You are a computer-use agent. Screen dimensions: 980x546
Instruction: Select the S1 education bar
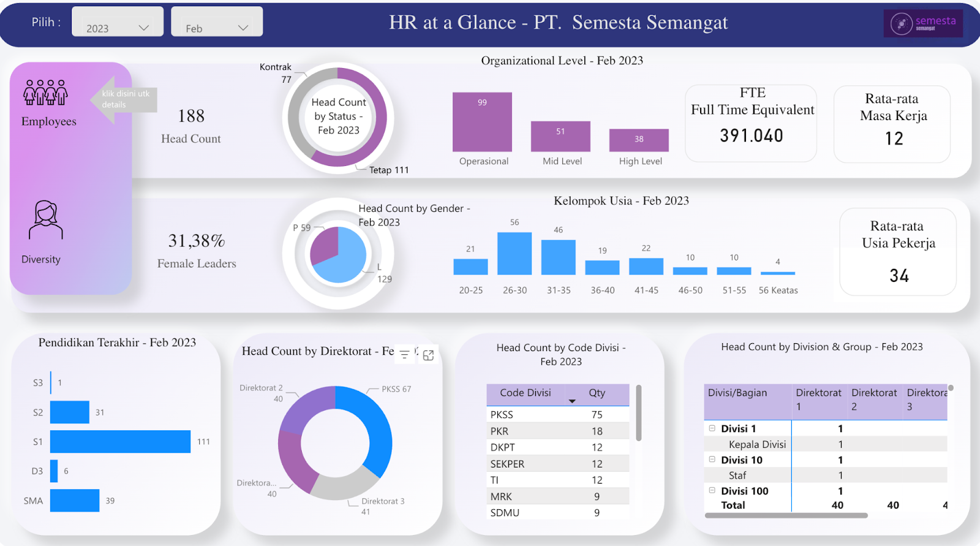tap(120, 442)
